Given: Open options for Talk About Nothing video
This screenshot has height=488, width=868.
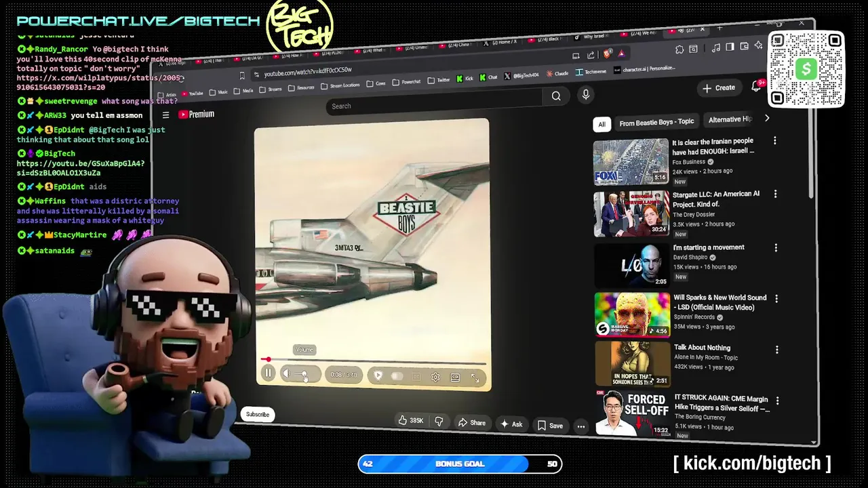Looking at the screenshot, I should tap(776, 350).
